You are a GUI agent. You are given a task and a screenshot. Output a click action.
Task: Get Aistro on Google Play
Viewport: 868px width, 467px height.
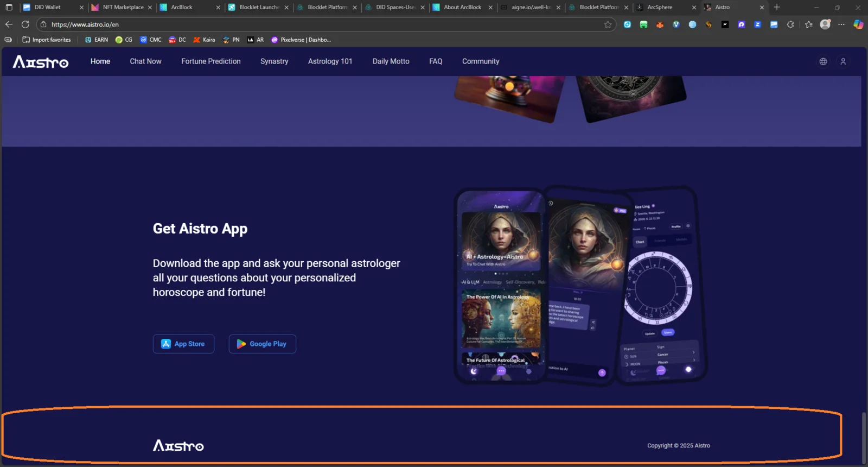pos(263,344)
